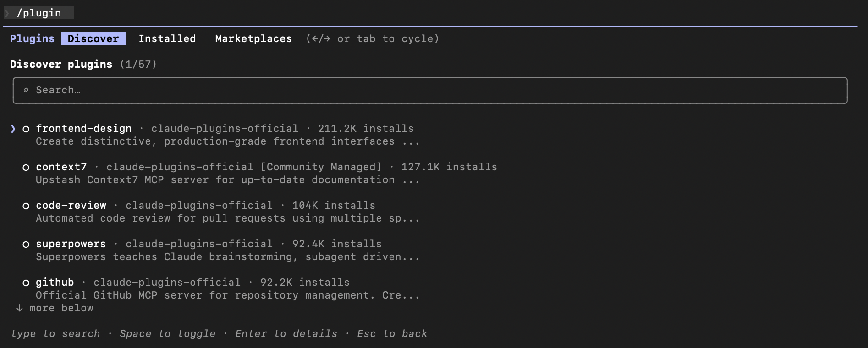This screenshot has height=348, width=868.
Task: Switch to the Discover tab
Action: (x=93, y=39)
